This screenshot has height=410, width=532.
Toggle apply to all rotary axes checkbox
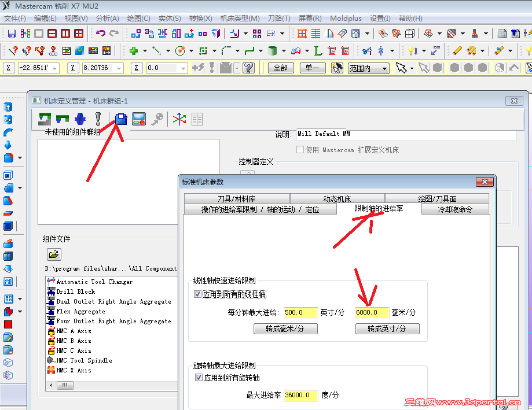coord(199,377)
